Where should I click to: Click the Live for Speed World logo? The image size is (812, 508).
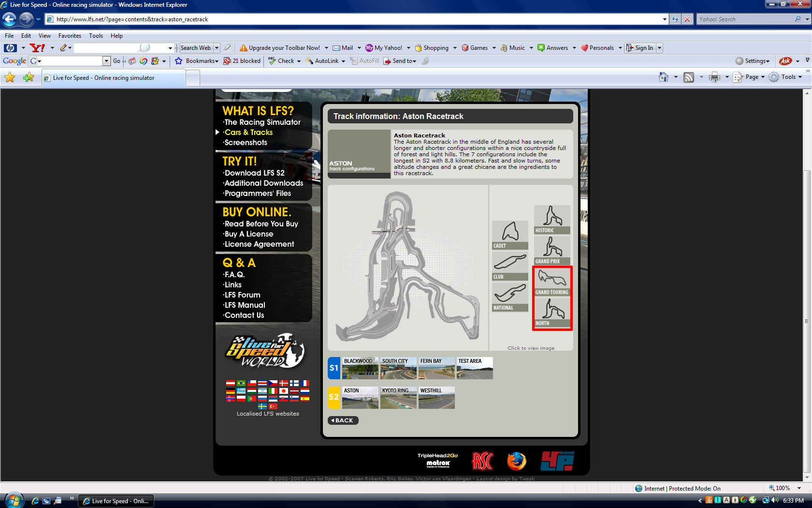pyautogui.click(x=265, y=351)
